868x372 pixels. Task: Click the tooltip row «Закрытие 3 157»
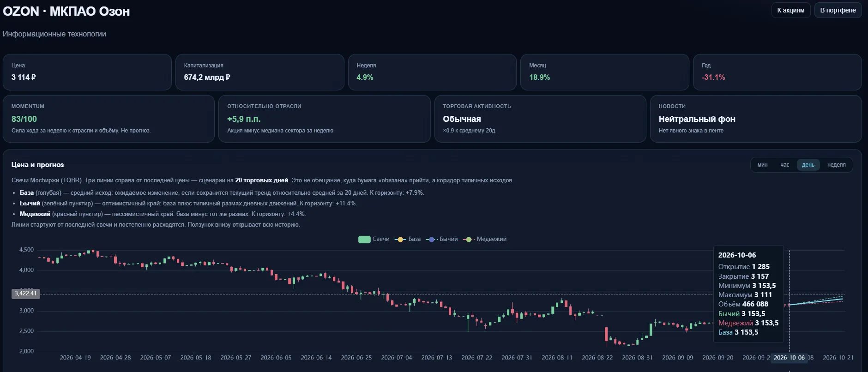pyautogui.click(x=743, y=276)
